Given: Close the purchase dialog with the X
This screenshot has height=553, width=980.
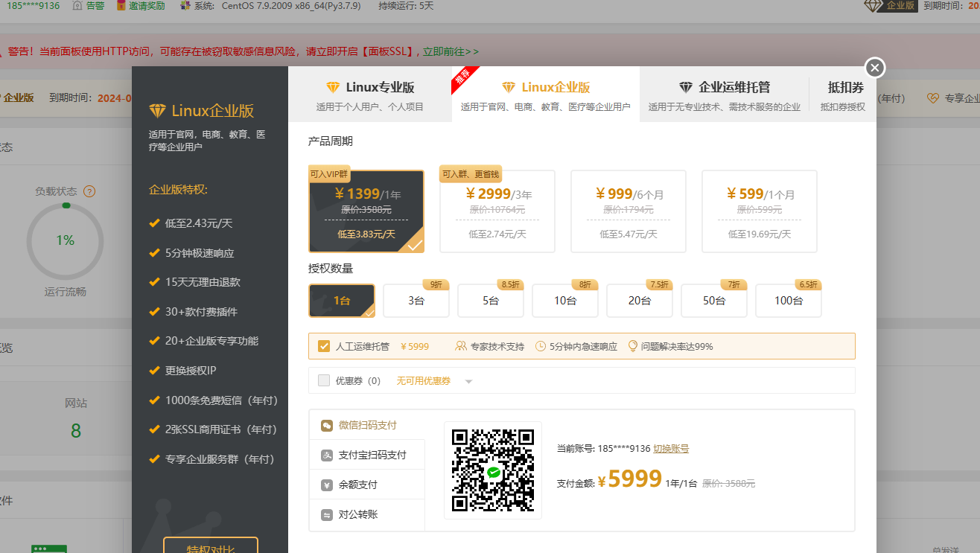Looking at the screenshot, I should (875, 68).
